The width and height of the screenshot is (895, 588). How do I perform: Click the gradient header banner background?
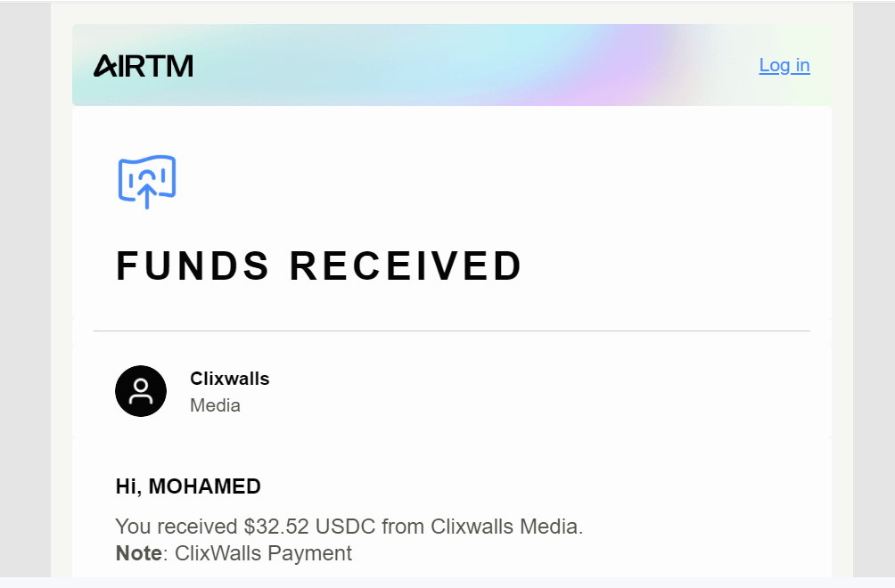click(451, 65)
